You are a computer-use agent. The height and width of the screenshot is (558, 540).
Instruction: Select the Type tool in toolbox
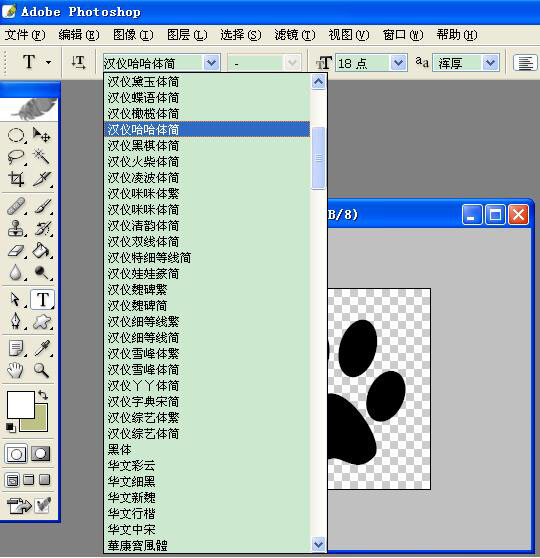pos(42,299)
